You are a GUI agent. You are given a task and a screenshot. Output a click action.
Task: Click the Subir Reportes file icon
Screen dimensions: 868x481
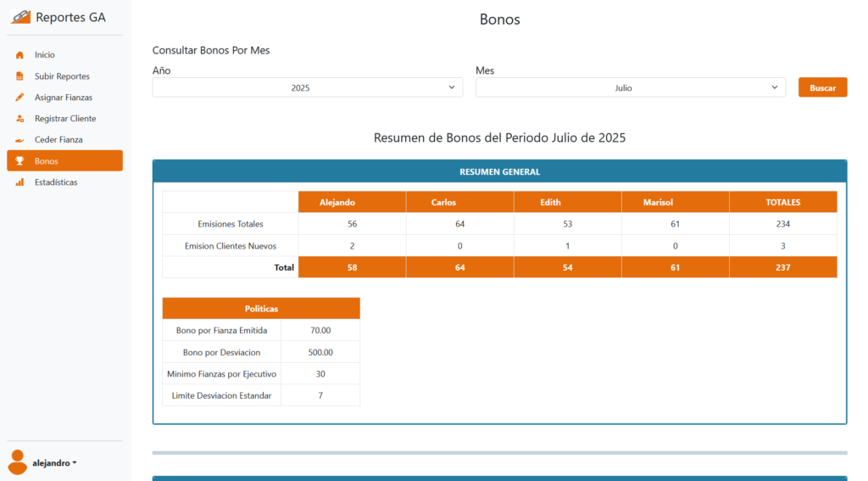coord(19,76)
